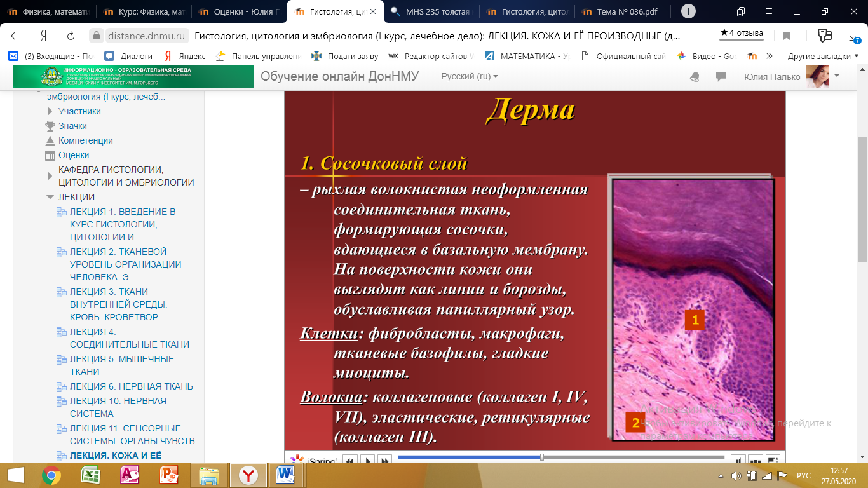The image size is (868, 488).
Task: Show hidden tray icons arrow
Action: pyautogui.click(x=721, y=475)
